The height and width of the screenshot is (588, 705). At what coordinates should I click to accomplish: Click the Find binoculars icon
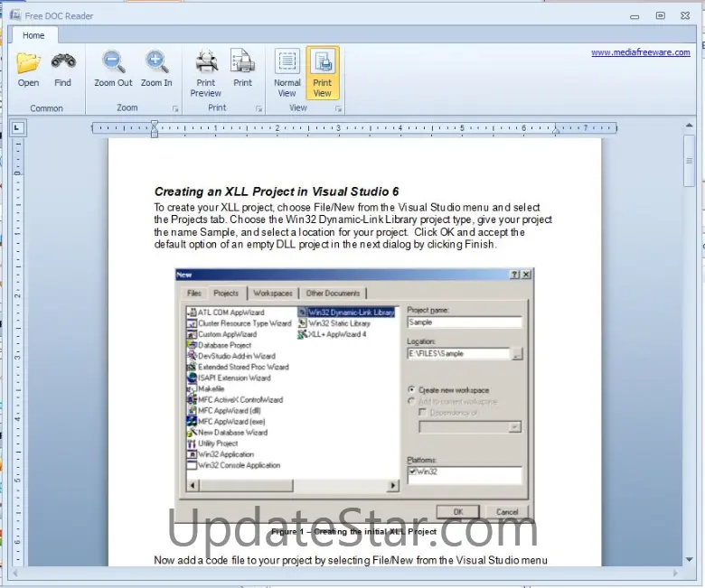(63, 70)
